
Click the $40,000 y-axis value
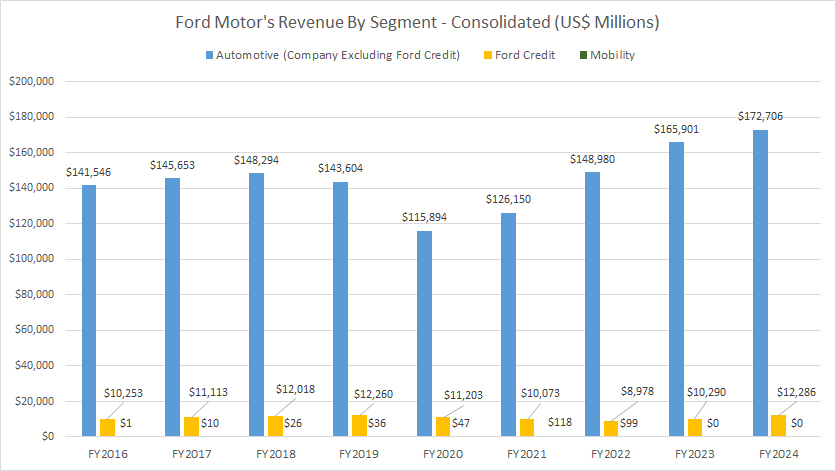pos(35,365)
